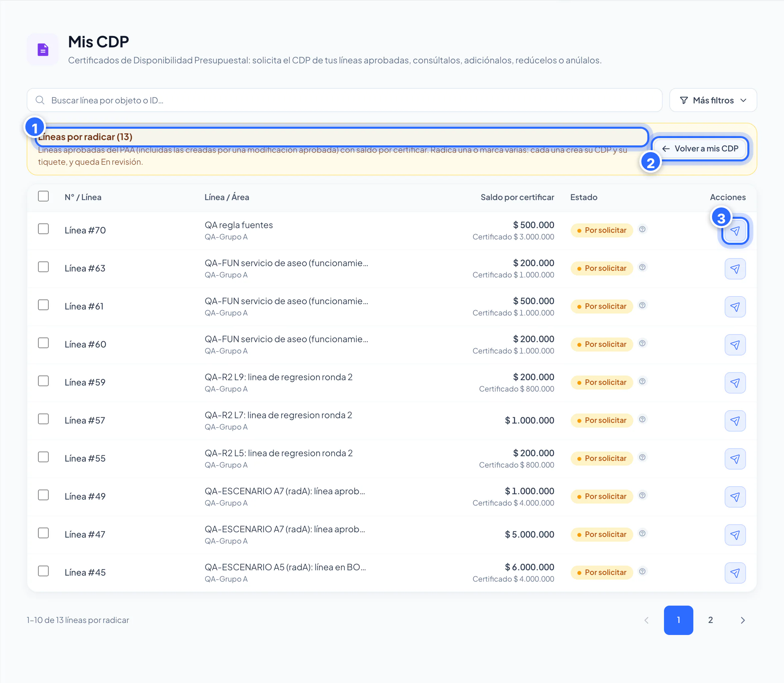Check the box for Línea #70
The height and width of the screenshot is (683, 784).
click(43, 229)
